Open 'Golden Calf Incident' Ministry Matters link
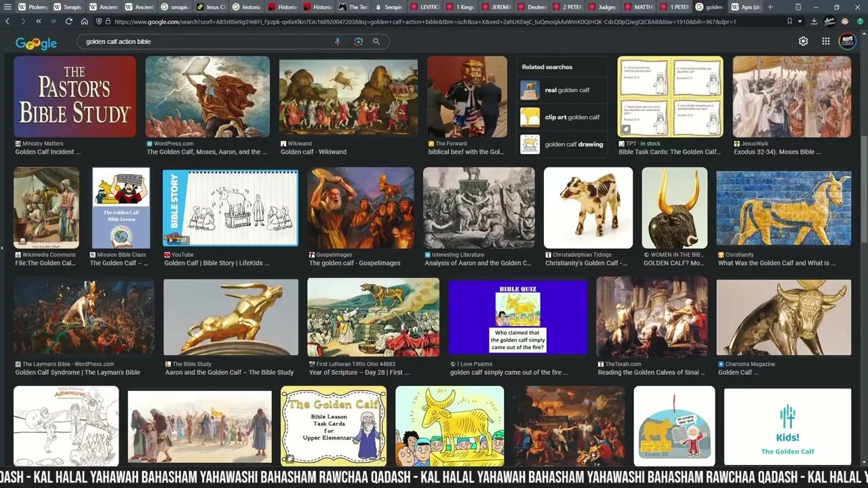 pyautogui.click(x=48, y=152)
